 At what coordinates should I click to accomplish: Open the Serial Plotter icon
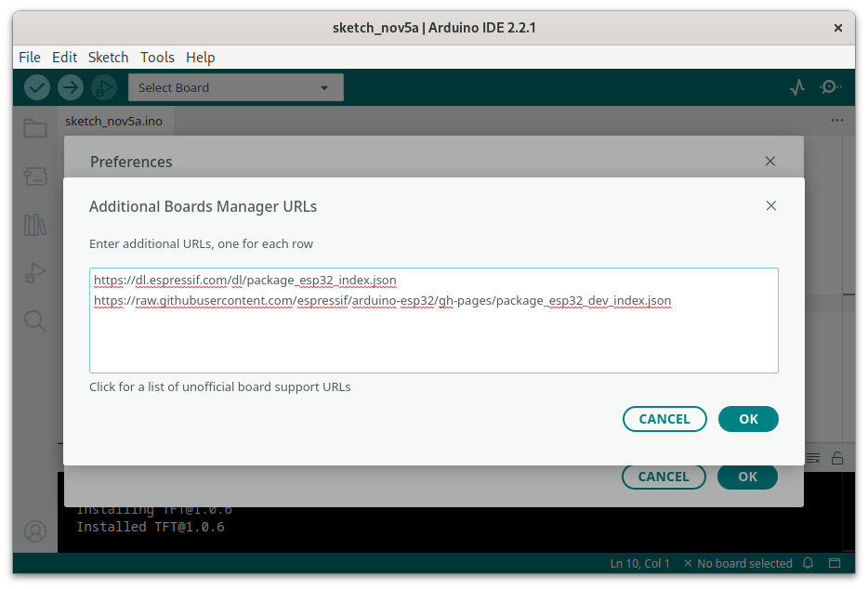[797, 87]
